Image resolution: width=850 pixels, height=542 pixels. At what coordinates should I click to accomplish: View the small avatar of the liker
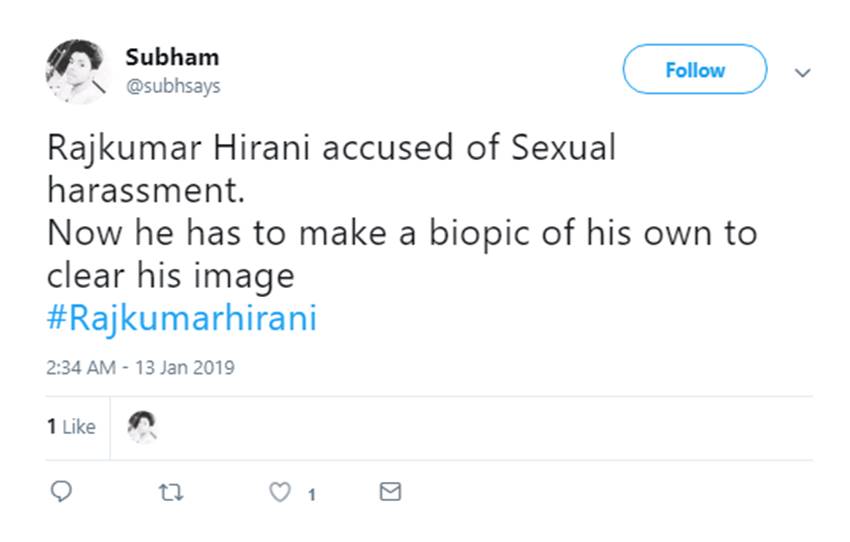click(x=143, y=427)
